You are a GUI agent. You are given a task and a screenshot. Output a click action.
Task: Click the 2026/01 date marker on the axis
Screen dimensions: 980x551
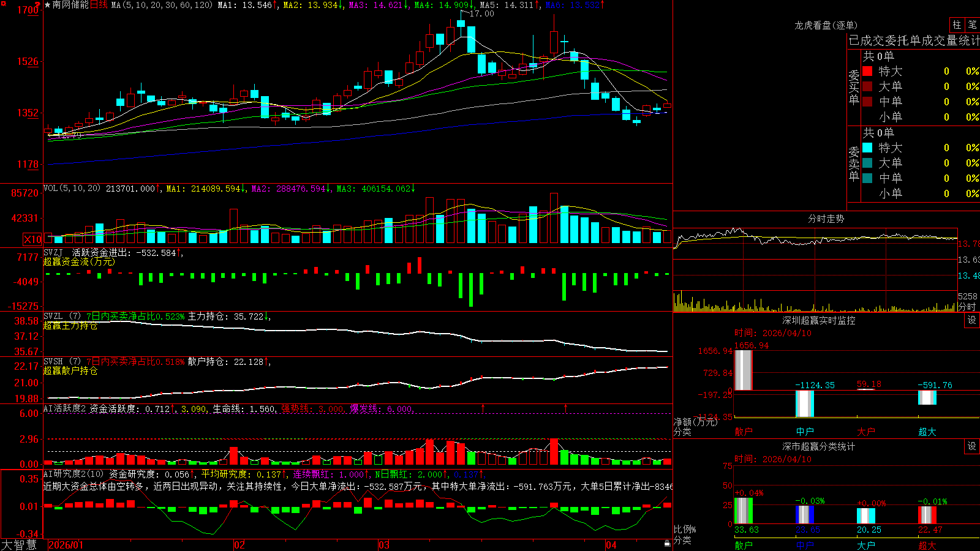[66, 545]
